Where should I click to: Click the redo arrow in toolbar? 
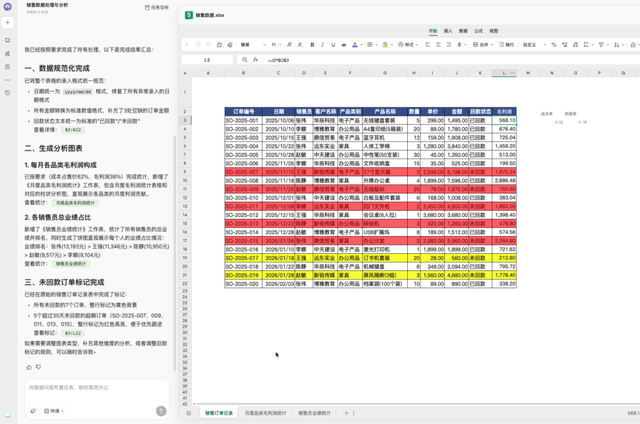click(x=209, y=44)
